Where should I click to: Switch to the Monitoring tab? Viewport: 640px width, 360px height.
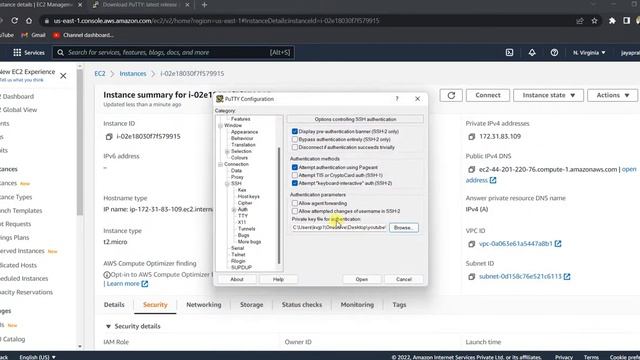pos(357,304)
